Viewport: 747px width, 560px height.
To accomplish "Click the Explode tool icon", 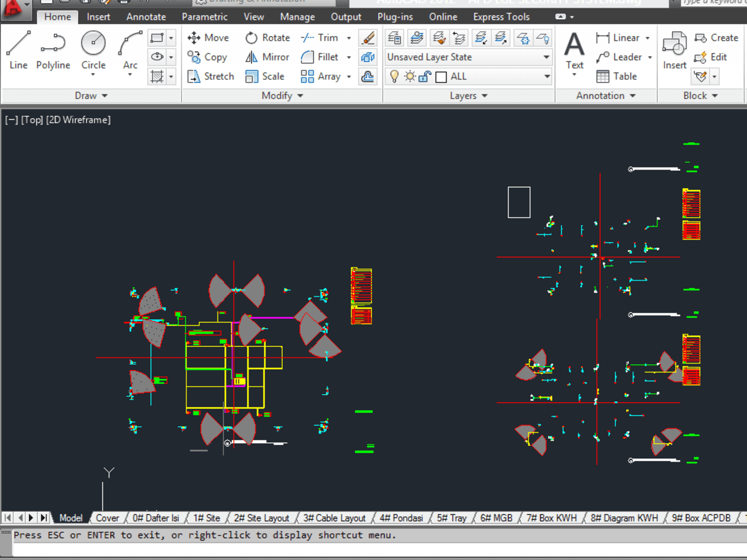I will pos(368,57).
